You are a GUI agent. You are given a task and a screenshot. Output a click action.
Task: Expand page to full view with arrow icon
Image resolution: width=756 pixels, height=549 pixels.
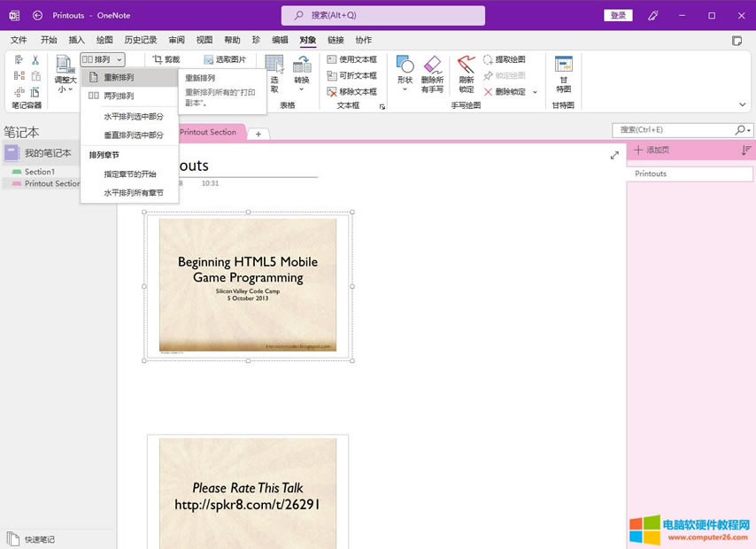pos(614,156)
